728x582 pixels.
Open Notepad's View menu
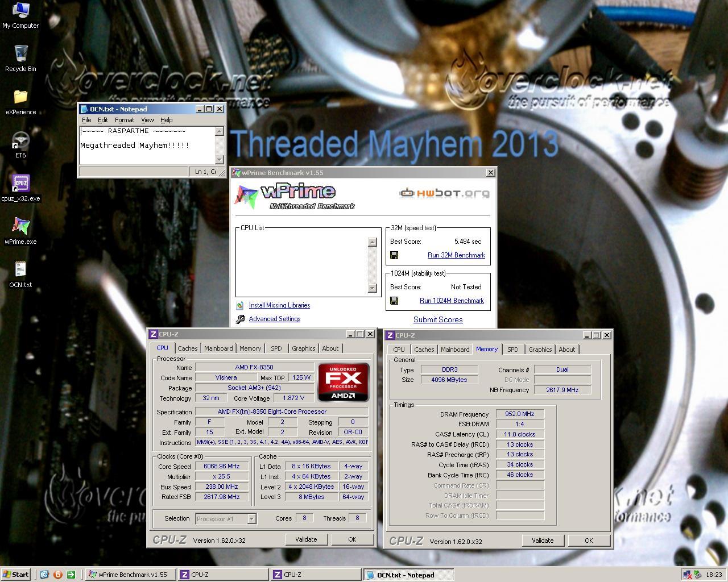coord(147,120)
